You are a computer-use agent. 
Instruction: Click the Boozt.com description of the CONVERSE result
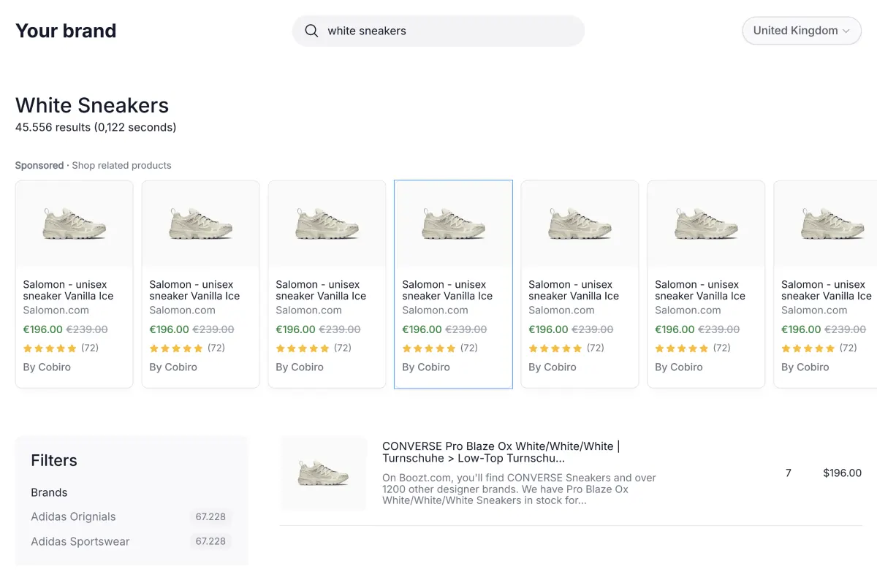click(519, 489)
